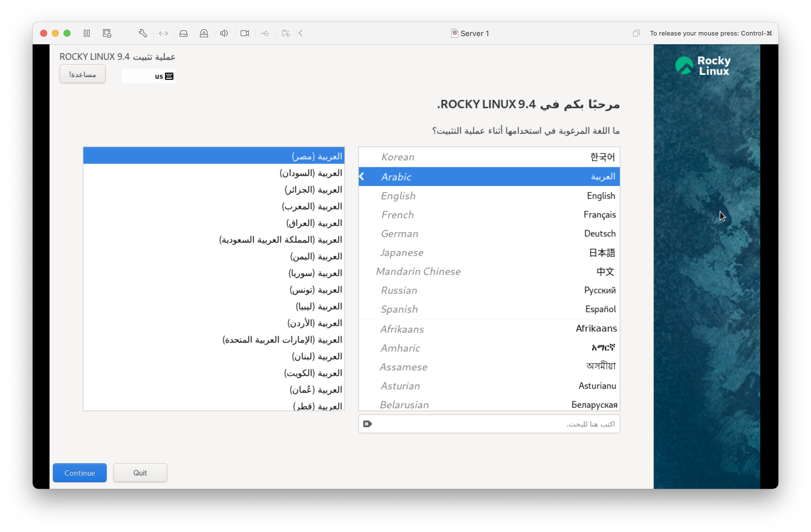The width and height of the screenshot is (811, 532).
Task: Select German in the language list
Action: [x=489, y=233]
